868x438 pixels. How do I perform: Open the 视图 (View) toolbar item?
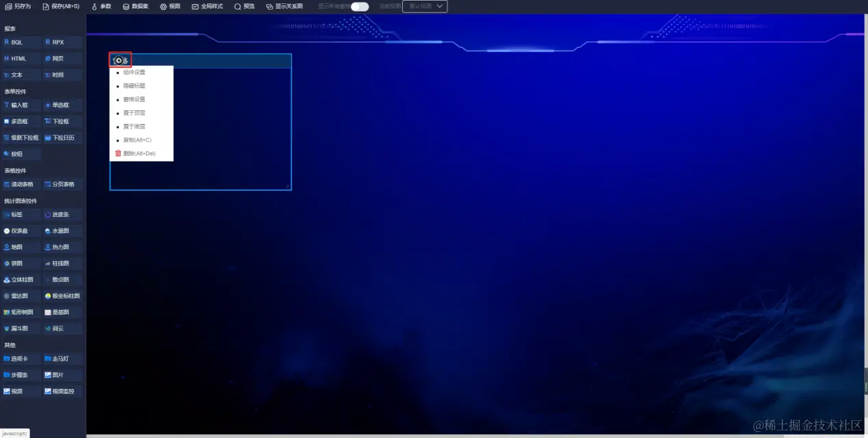pos(170,6)
